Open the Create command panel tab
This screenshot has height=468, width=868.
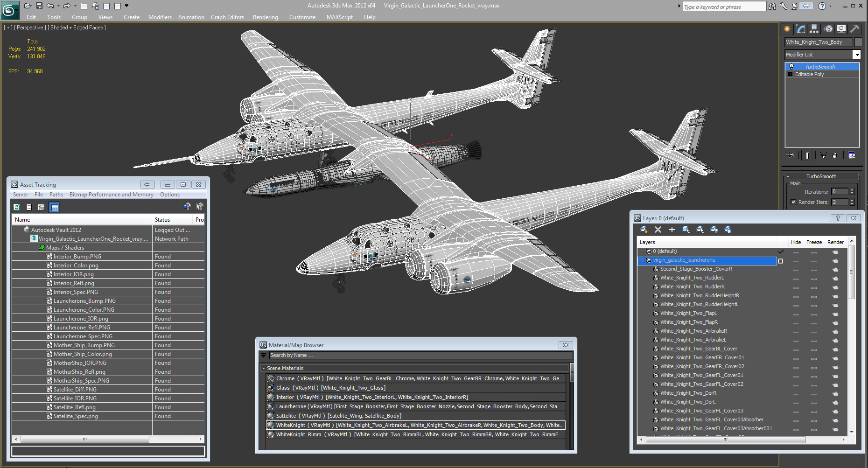click(787, 29)
